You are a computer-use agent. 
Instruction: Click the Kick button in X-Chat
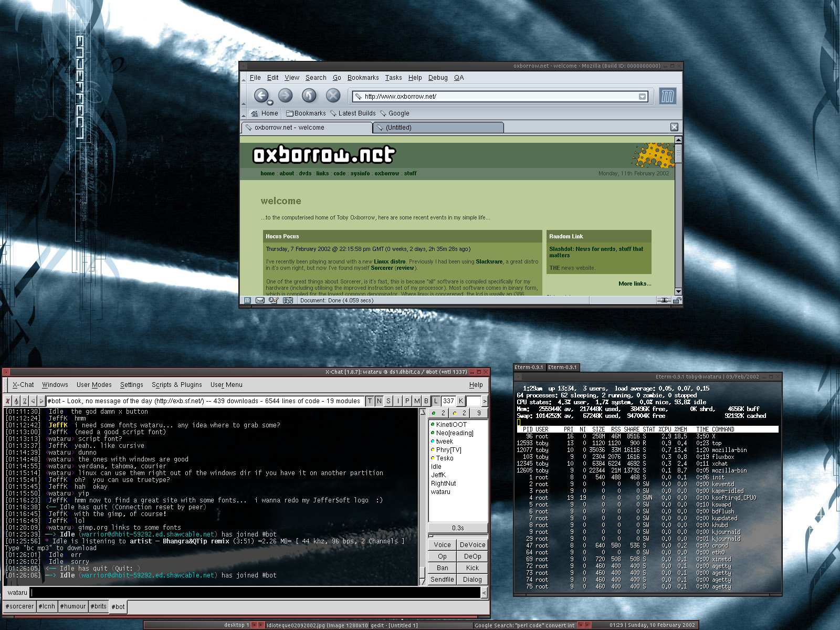click(472, 568)
